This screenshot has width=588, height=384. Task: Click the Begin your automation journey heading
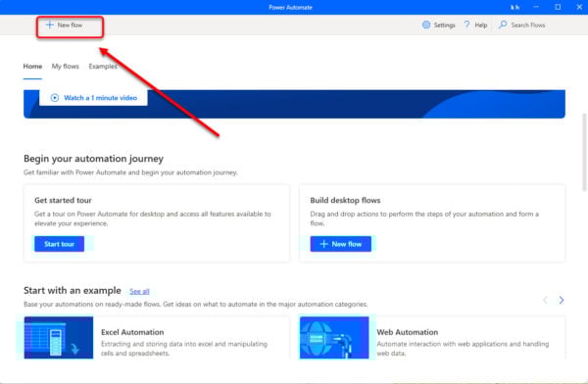93,159
